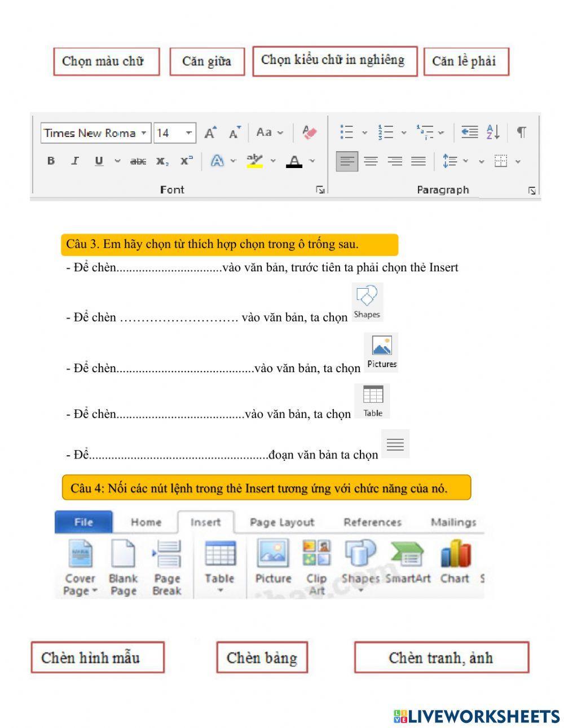Open the Times New Roman font dropdown
Image resolution: width=564 pixels, height=728 pixels.
(x=144, y=133)
